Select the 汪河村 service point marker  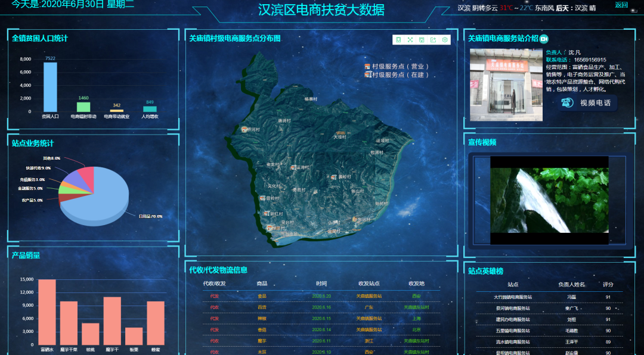click(x=293, y=167)
